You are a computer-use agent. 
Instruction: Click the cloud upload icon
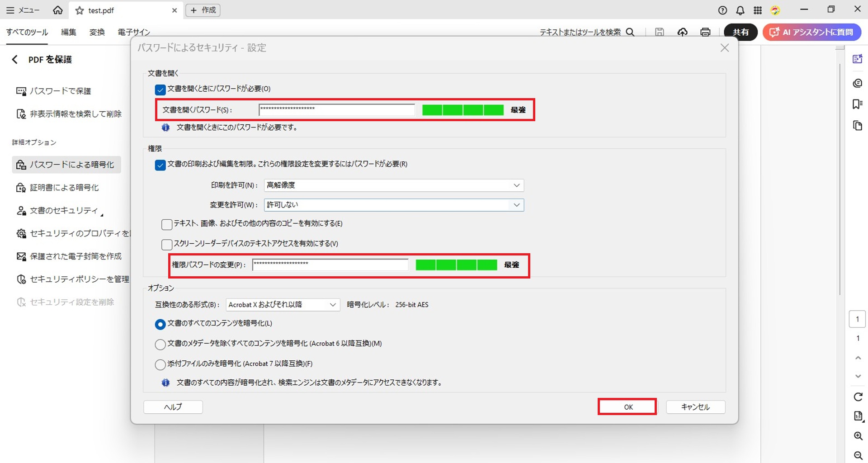point(682,32)
